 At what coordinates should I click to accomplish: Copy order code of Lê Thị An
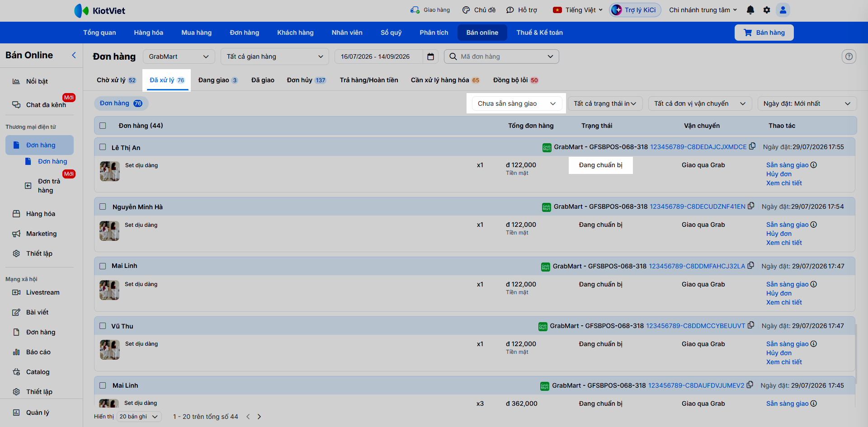pyautogui.click(x=752, y=146)
